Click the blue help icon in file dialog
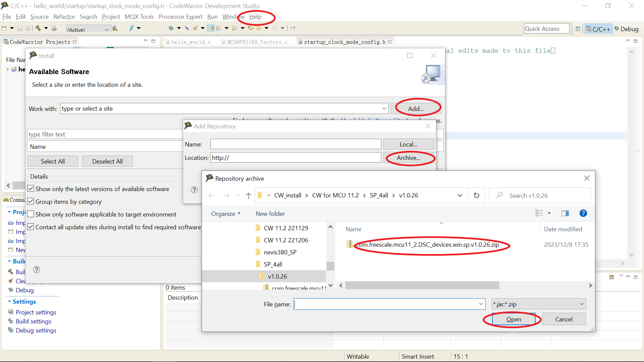 click(583, 213)
